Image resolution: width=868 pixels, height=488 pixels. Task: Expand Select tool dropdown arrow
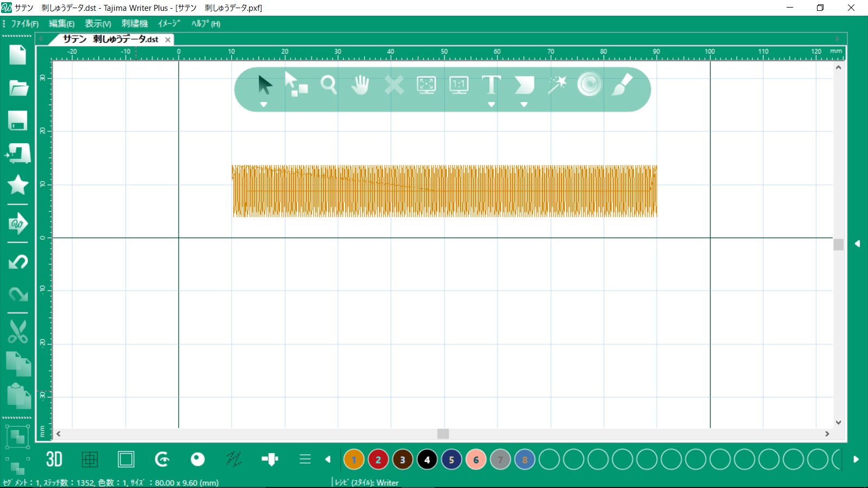click(264, 104)
